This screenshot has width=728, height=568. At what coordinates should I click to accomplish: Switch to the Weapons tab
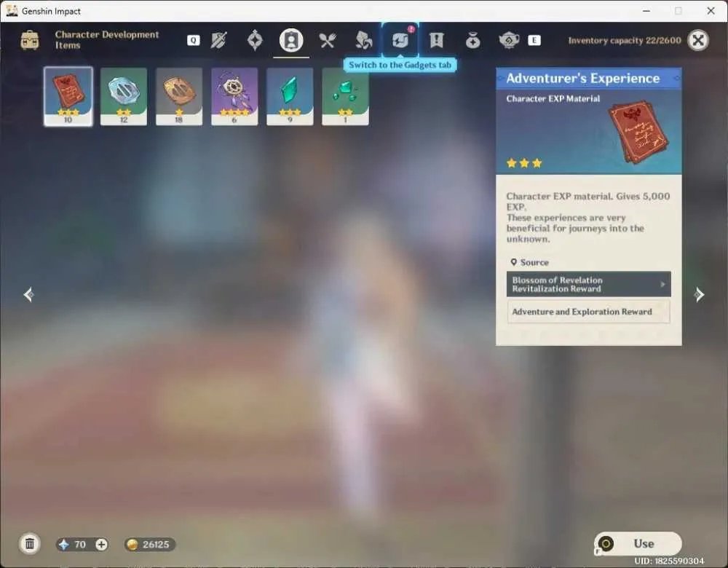[x=218, y=40]
